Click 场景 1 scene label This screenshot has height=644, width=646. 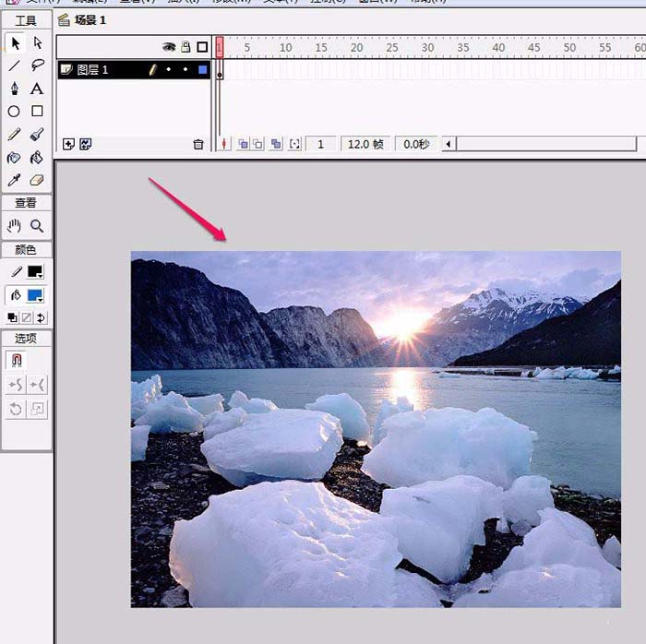pyautogui.click(x=90, y=20)
